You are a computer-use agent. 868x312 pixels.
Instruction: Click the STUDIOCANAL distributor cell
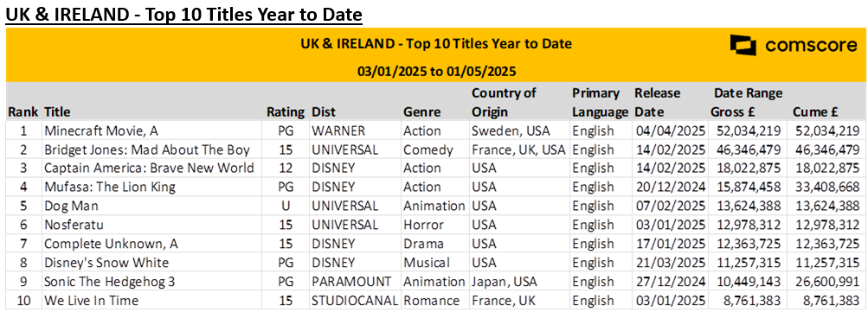pos(355,301)
